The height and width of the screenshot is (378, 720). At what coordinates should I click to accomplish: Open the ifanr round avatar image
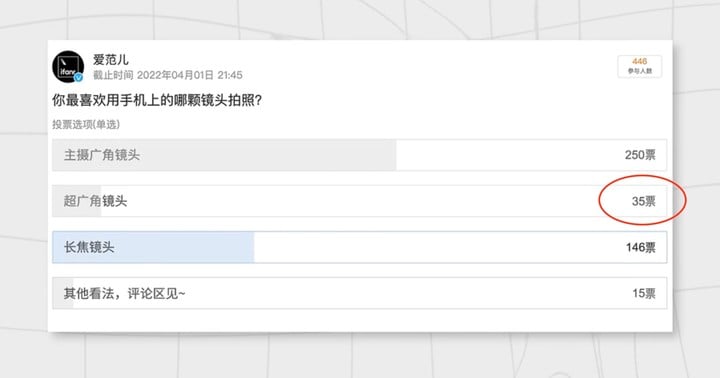tap(68, 67)
